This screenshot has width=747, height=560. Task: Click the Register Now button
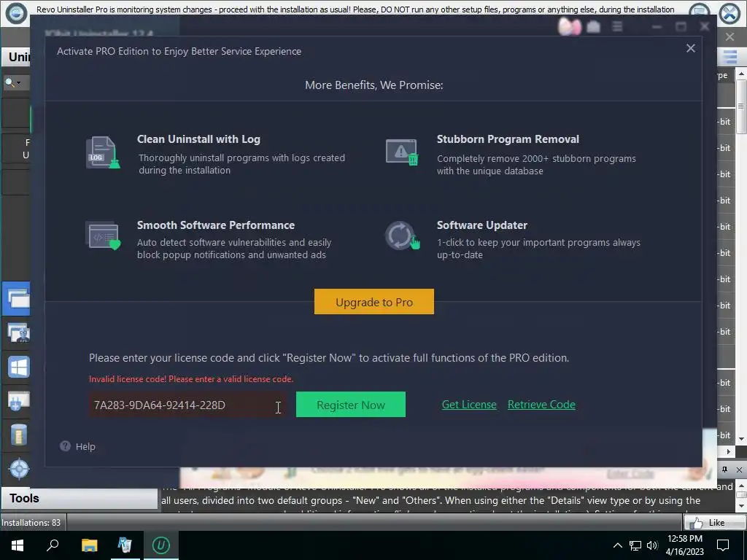[351, 404]
